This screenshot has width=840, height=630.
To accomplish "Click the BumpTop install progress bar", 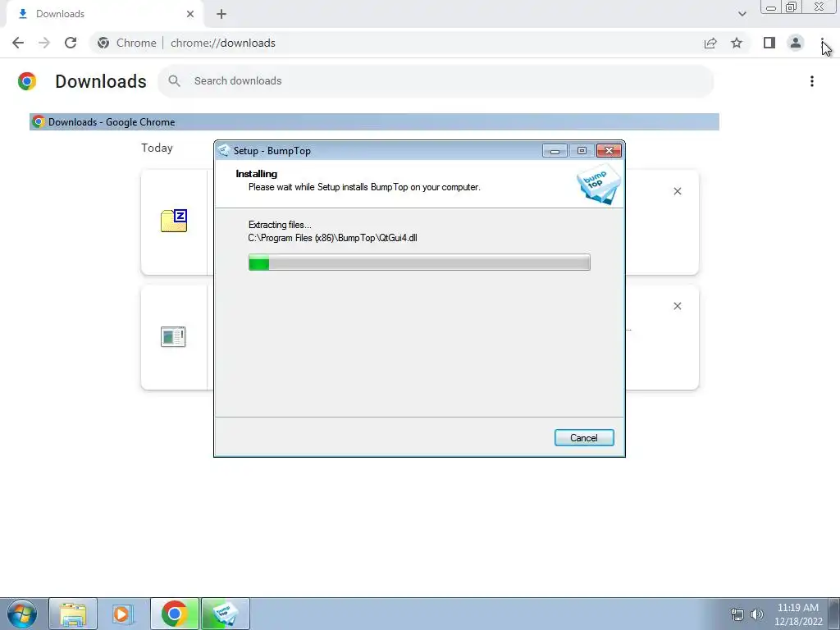I will click(x=419, y=262).
